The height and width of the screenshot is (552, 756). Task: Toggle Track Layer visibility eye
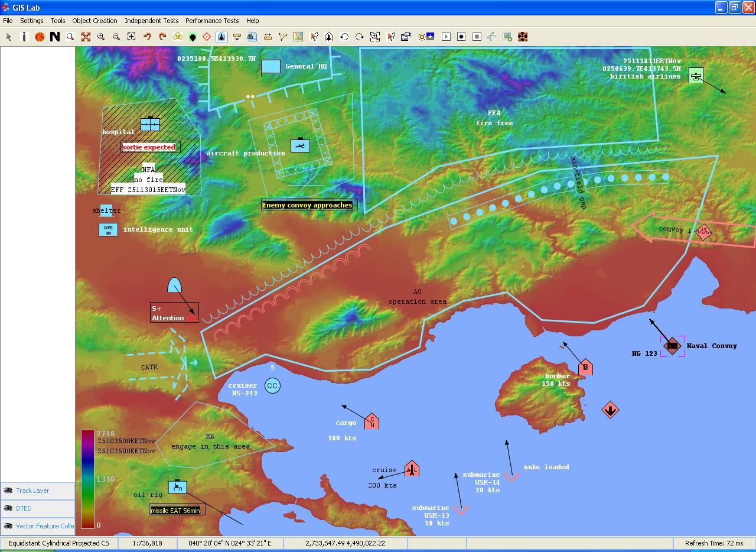click(x=8, y=491)
